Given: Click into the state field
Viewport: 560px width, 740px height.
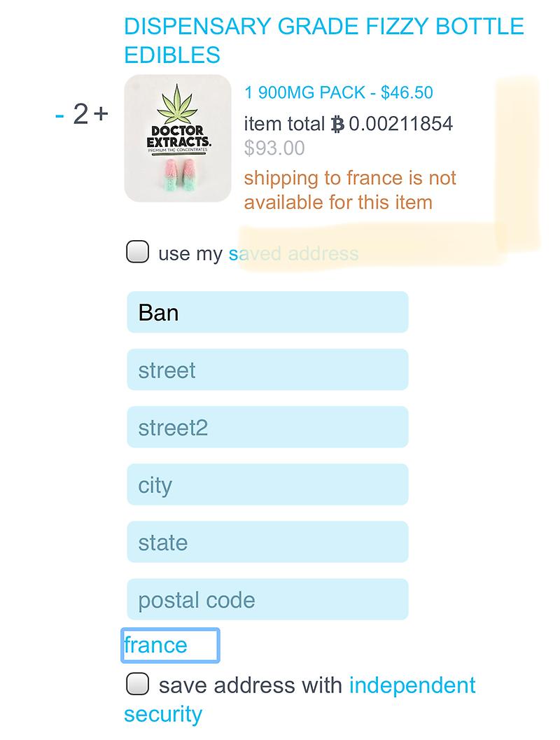Looking at the screenshot, I should 267,542.
